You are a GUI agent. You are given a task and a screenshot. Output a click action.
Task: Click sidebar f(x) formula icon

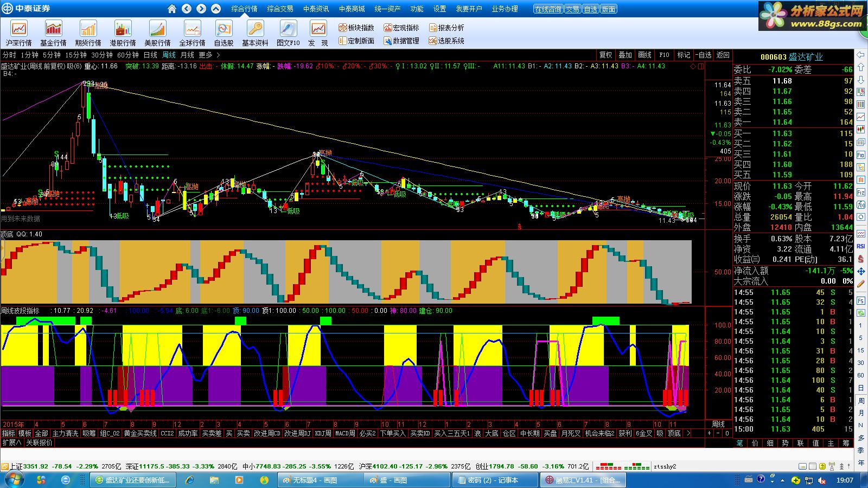coord(861,205)
